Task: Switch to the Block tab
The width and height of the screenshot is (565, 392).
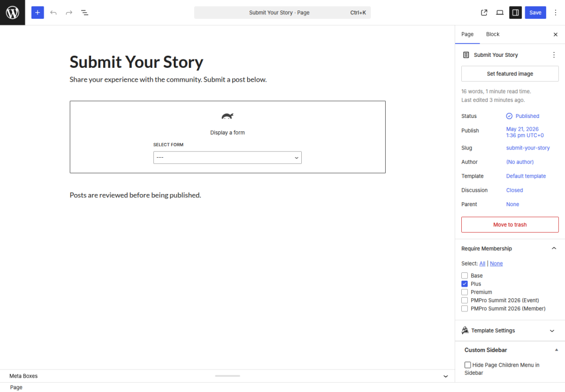Action: (493, 34)
